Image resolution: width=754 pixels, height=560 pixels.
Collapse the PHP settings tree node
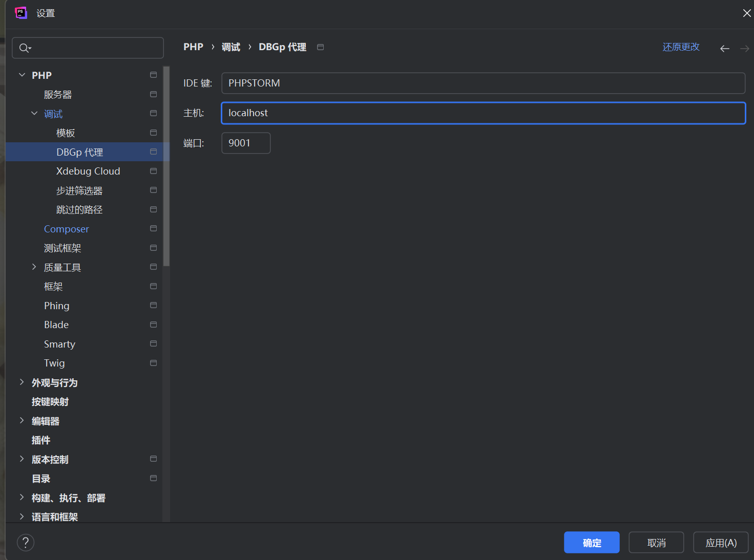tap(22, 75)
